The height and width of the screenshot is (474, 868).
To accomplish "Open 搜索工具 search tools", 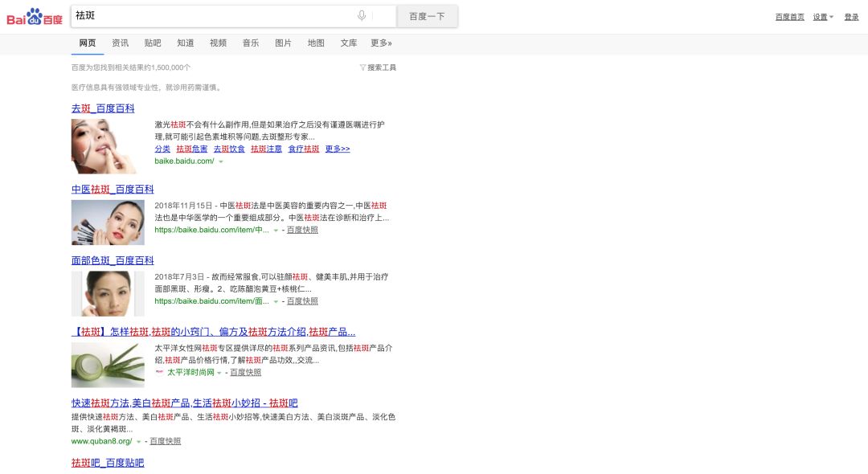I will [378, 67].
